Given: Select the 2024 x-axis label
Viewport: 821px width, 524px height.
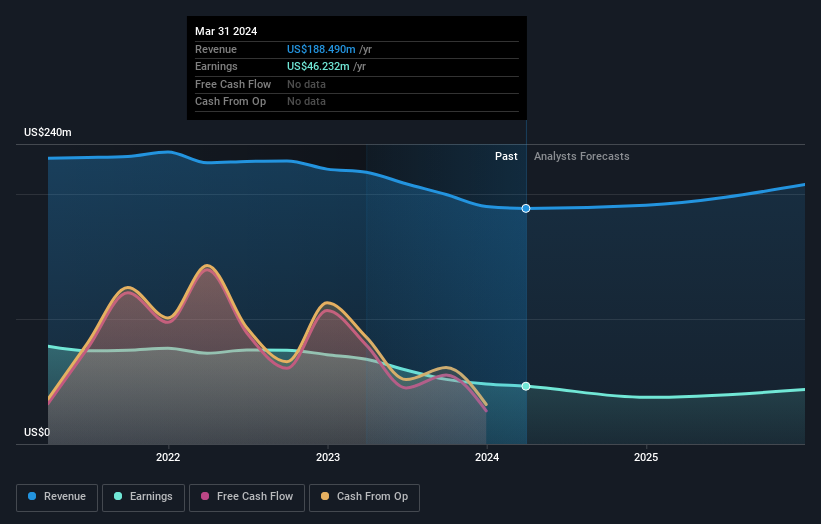Looking at the screenshot, I should 487,458.
